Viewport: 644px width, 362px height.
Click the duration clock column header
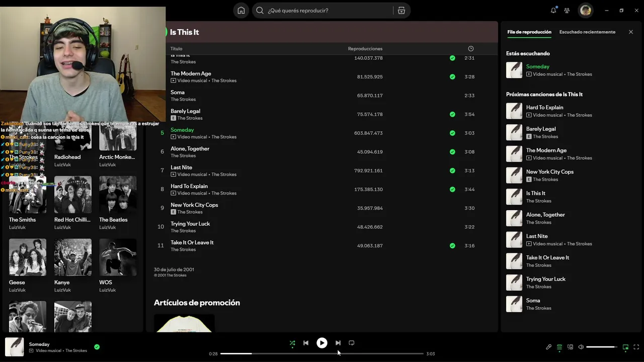point(471,49)
